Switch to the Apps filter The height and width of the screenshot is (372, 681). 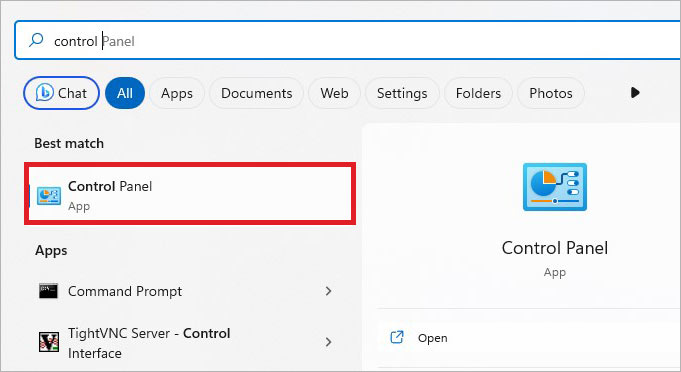[x=177, y=93]
